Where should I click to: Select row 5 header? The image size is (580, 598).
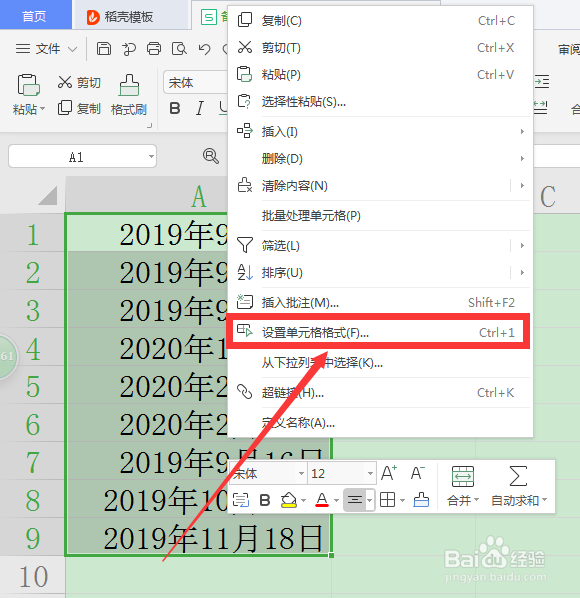tap(33, 386)
